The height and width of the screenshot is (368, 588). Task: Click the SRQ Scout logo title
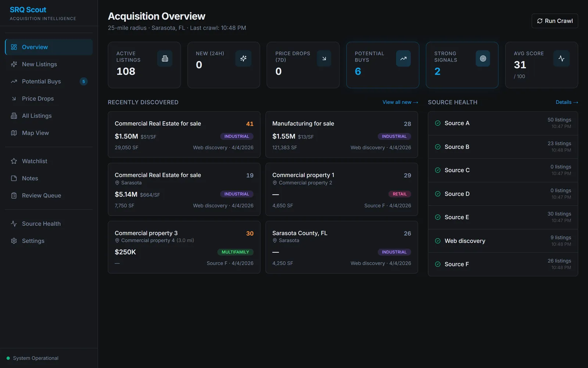click(x=28, y=10)
